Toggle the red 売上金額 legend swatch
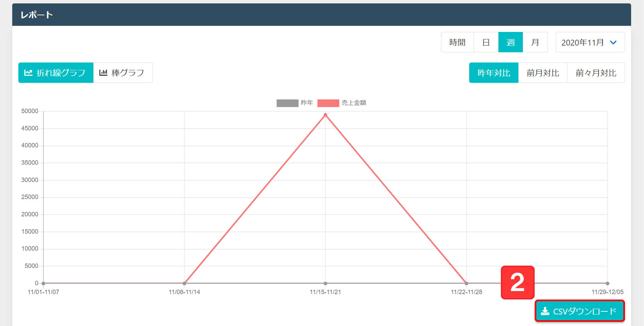 click(x=328, y=103)
